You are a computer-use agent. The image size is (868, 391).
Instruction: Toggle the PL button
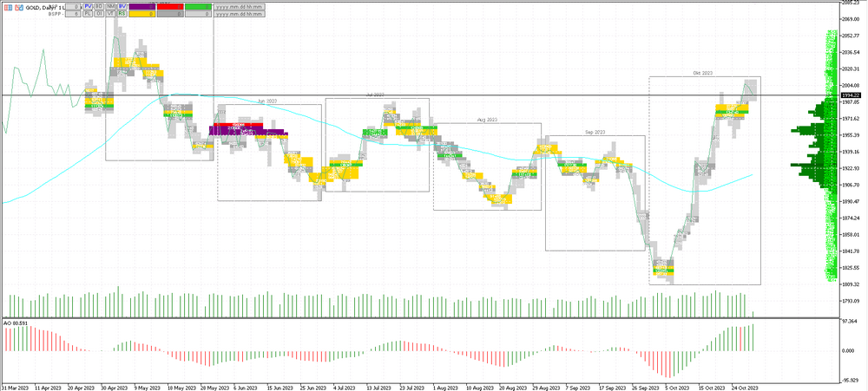pyautogui.click(x=88, y=14)
